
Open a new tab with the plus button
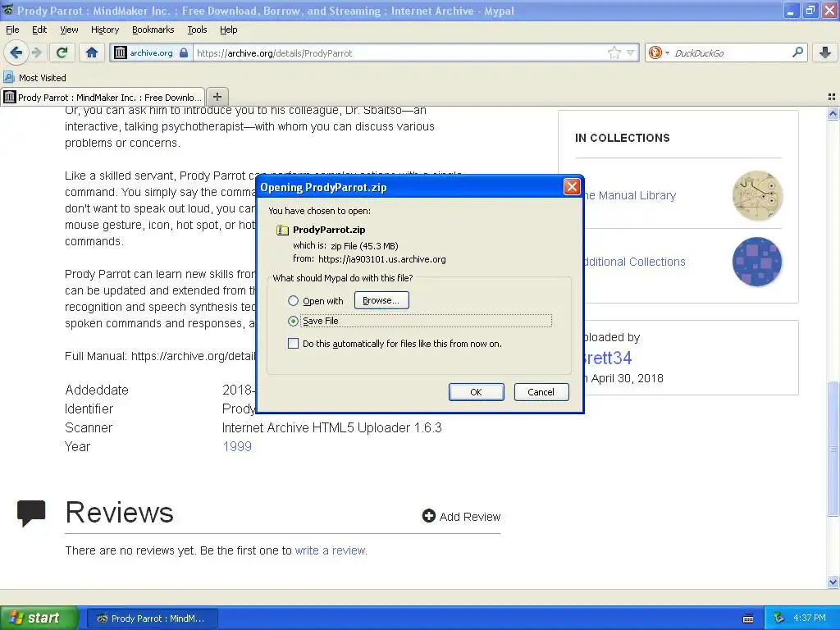(217, 97)
